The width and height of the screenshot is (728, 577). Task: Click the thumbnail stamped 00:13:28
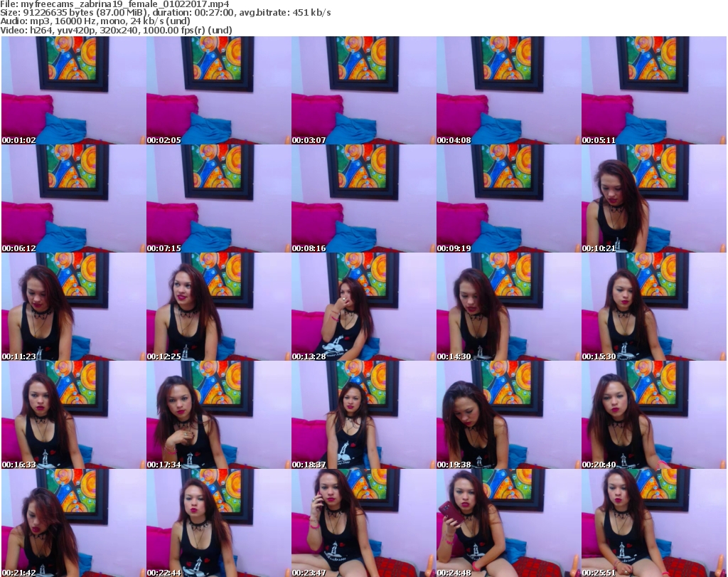point(363,307)
